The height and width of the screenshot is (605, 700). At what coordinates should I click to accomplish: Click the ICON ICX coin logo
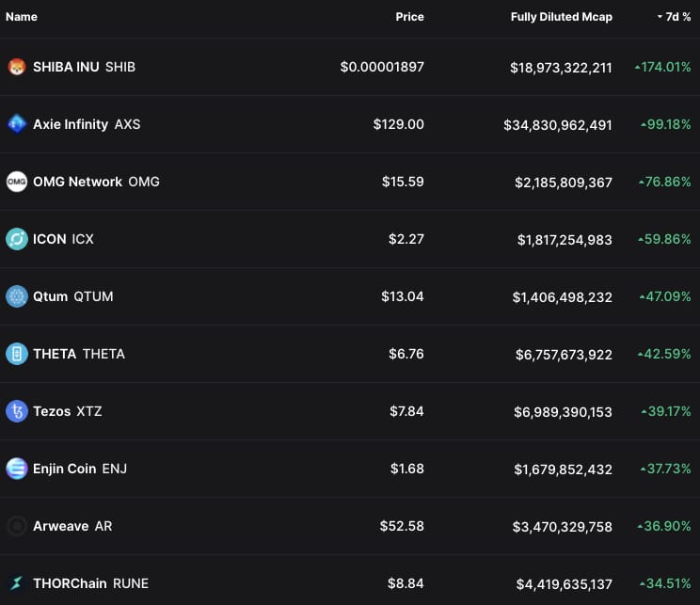[x=17, y=239]
